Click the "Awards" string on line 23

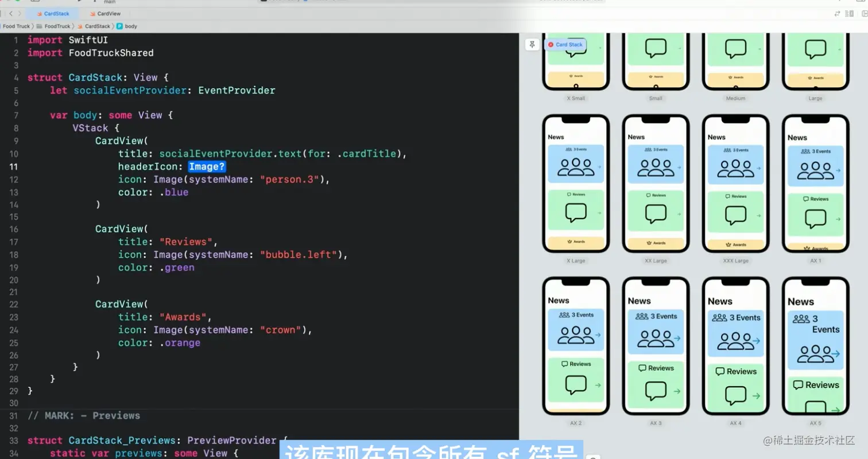(x=183, y=317)
